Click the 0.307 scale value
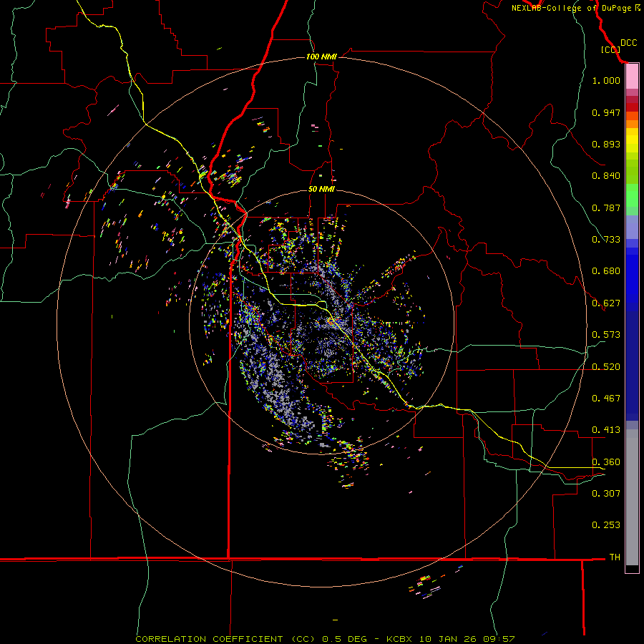This screenshot has height=644, width=644. [x=606, y=493]
